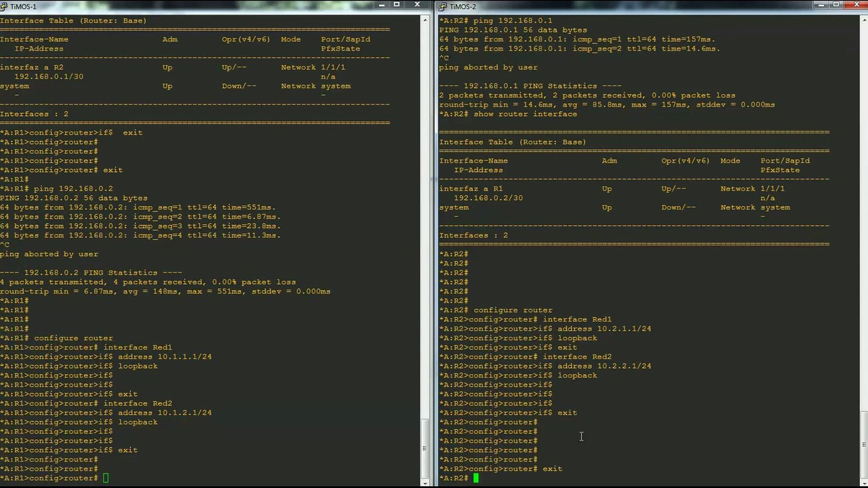
Task: Click 'Opr(v4/v6)' column header in TiMOS-1
Action: point(246,39)
